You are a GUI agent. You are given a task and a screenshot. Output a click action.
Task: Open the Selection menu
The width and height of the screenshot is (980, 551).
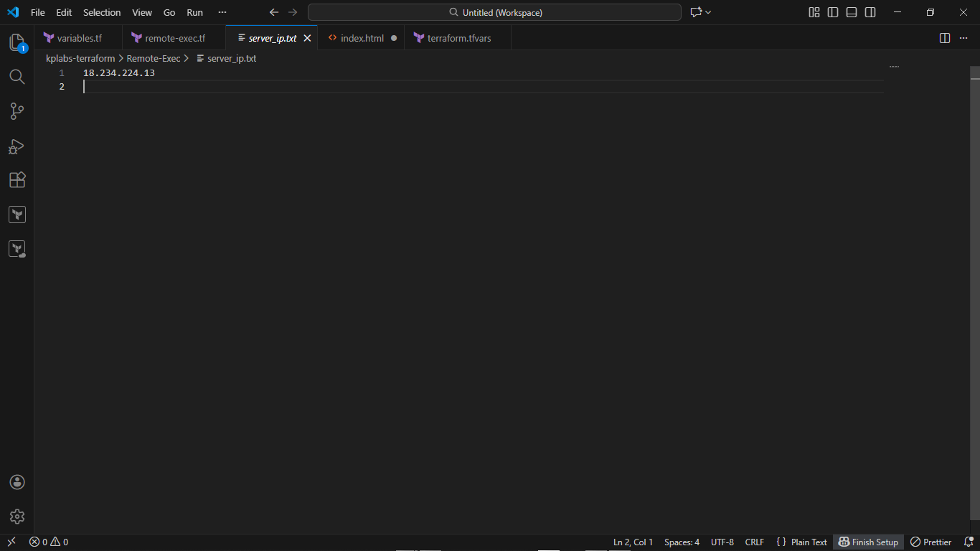[102, 12]
